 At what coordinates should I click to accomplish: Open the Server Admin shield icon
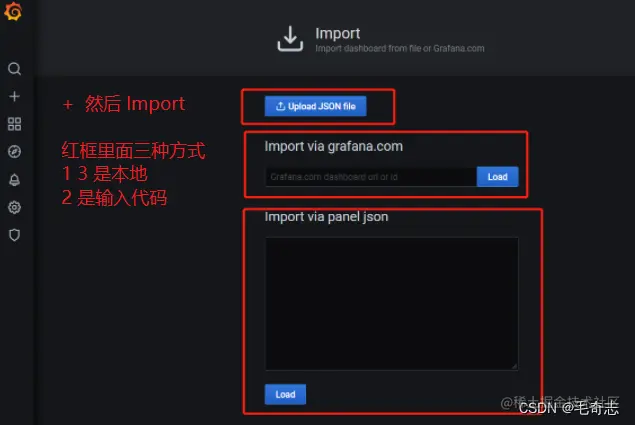pyautogui.click(x=14, y=235)
